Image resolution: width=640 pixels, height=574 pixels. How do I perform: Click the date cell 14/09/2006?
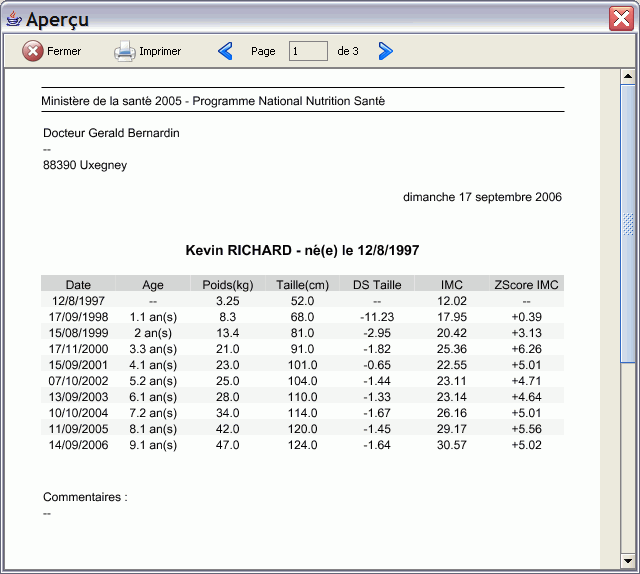coord(78,445)
